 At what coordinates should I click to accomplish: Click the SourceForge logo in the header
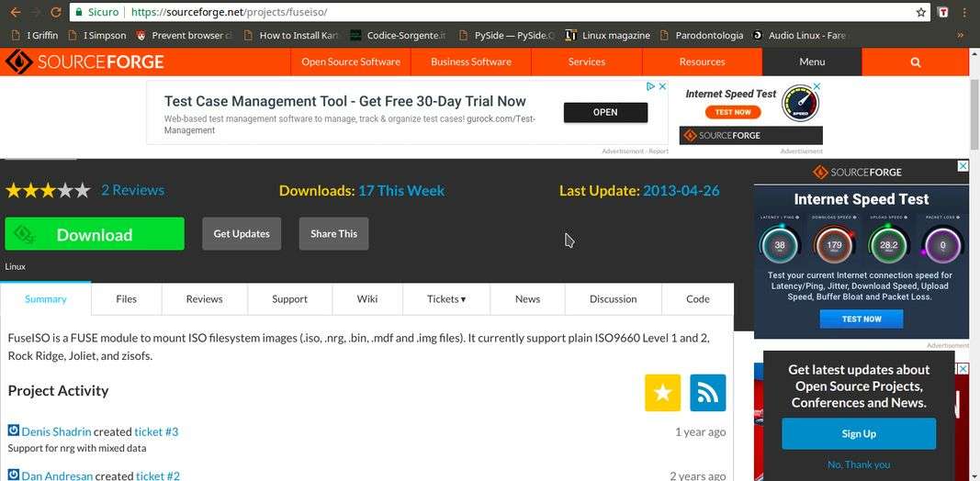tap(84, 62)
